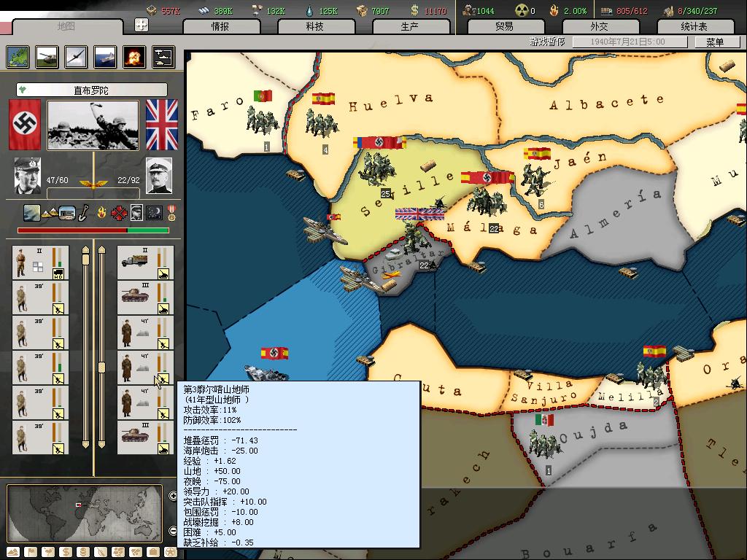
Task: Click right list scroll down arrow
Action: pyautogui.click(x=101, y=445)
